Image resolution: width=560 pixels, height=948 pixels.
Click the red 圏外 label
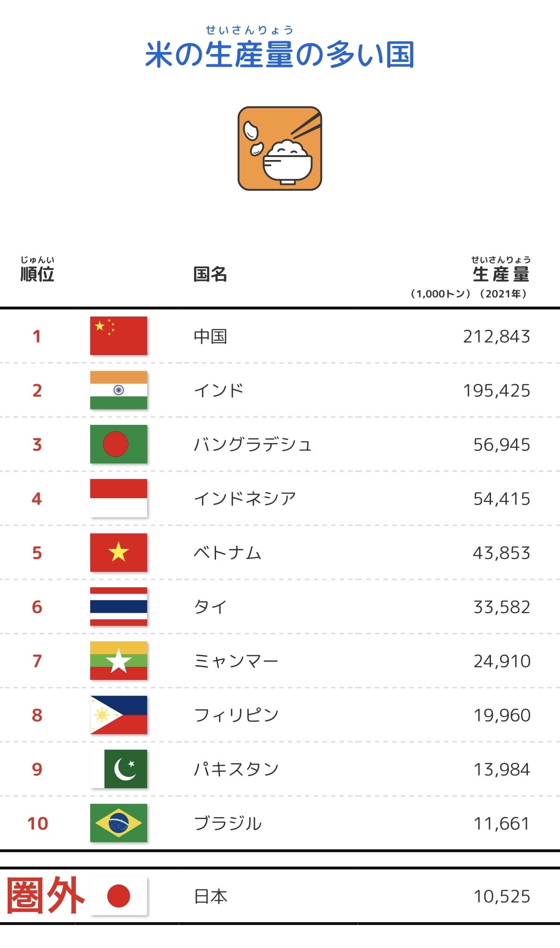46,895
